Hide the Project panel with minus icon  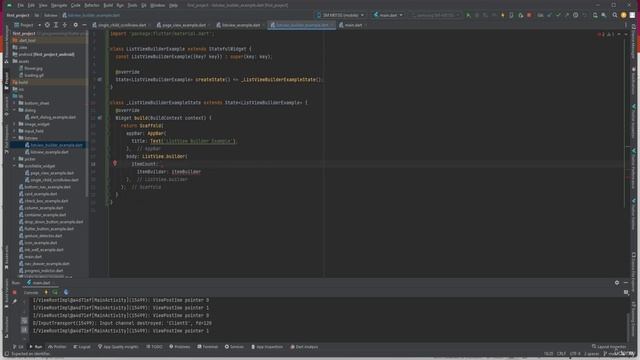tap(84, 25)
